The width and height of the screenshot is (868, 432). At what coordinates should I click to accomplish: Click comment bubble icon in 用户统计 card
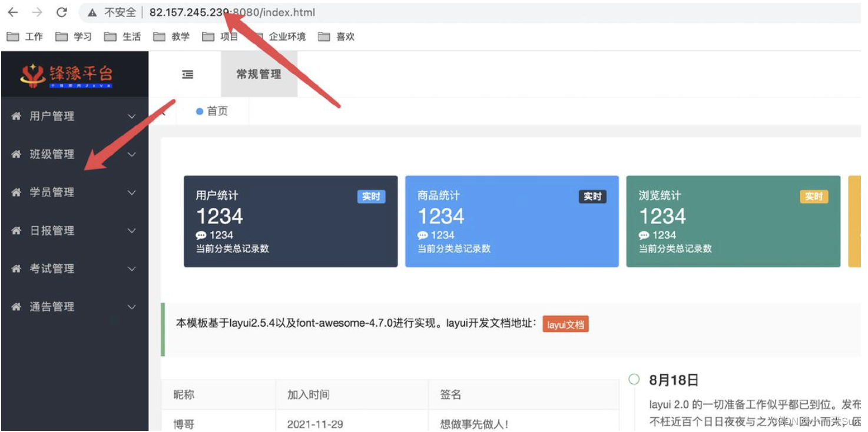pos(201,235)
